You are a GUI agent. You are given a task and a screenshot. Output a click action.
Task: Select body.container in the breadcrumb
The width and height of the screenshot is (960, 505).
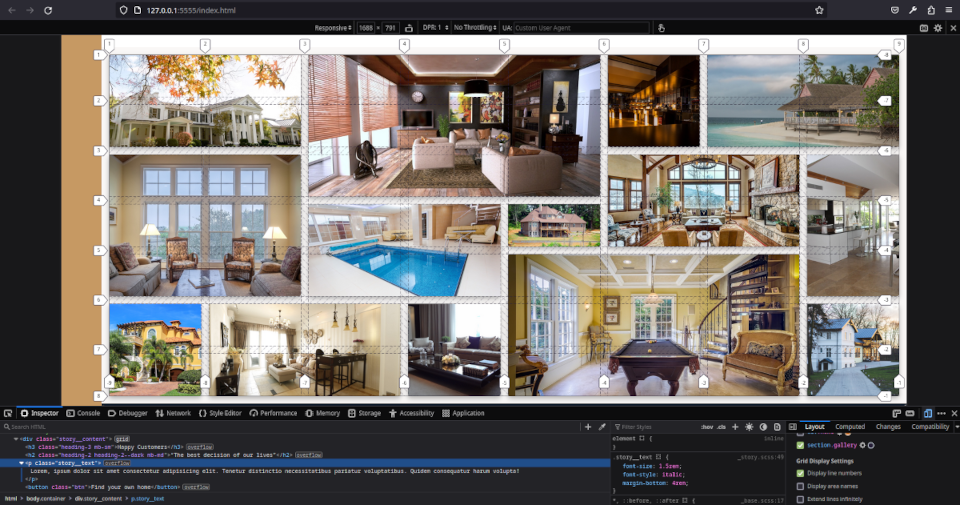tap(45, 499)
